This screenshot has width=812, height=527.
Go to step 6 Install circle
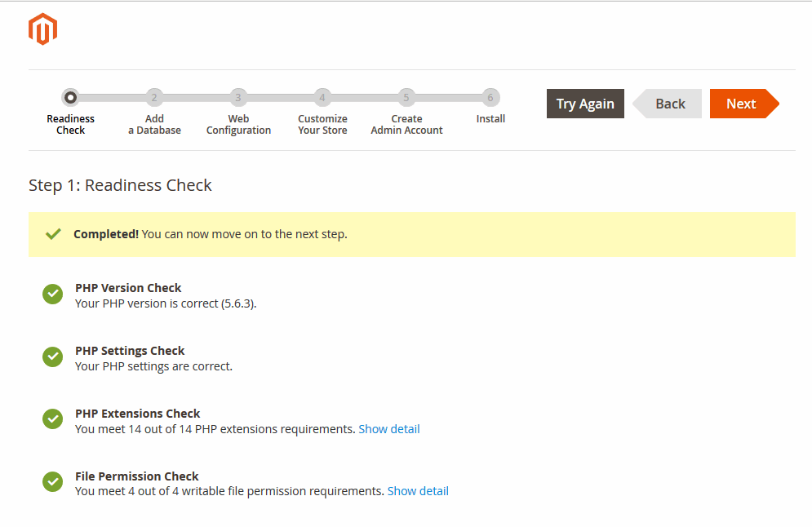tap(490, 98)
